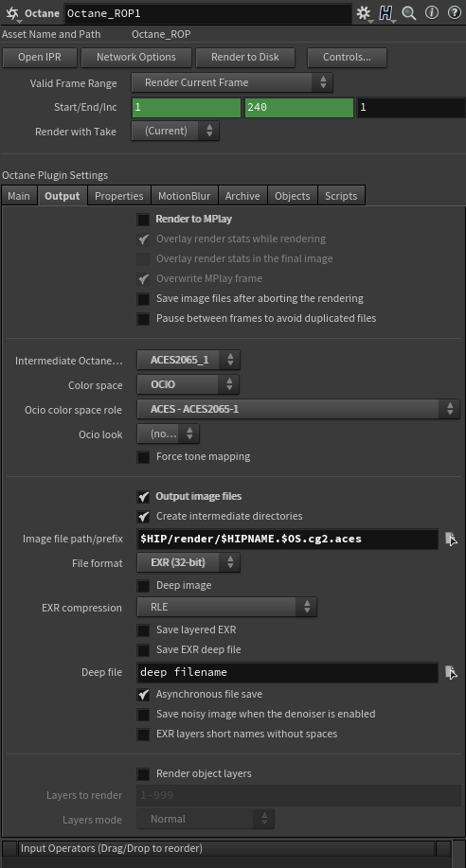
Task: Expand the File format EXR (32-bit) dropdown
Action: click(x=188, y=562)
